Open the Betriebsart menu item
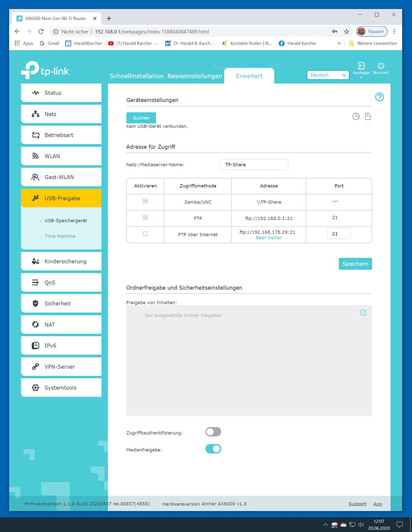This screenshot has height=532, width=412. click(x=61, y=135)
